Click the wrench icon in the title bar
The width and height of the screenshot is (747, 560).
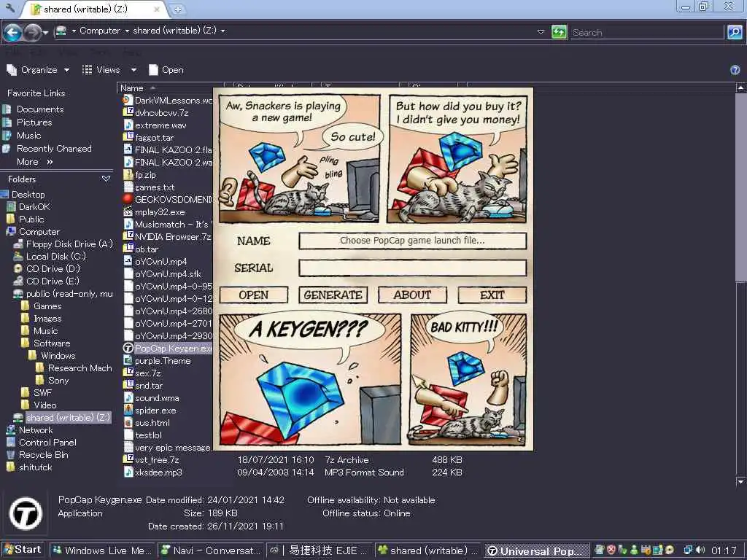(x=10, y=8)
